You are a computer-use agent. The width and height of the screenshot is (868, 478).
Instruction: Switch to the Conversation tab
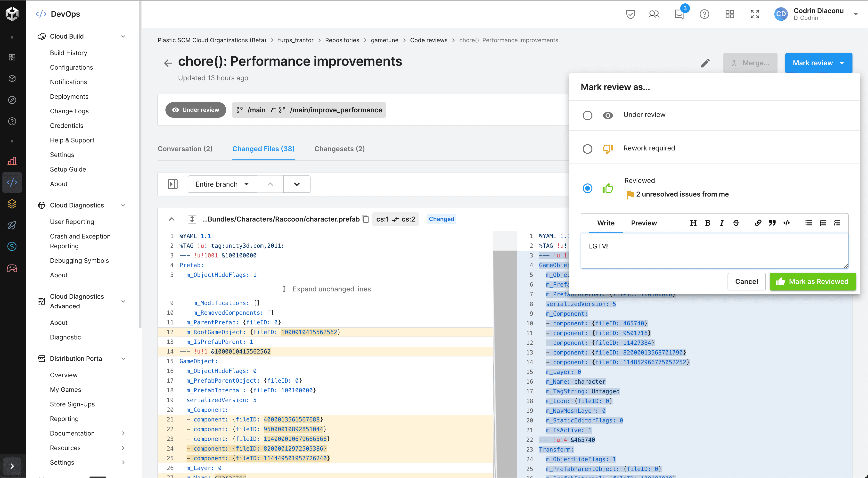(185, 149)
